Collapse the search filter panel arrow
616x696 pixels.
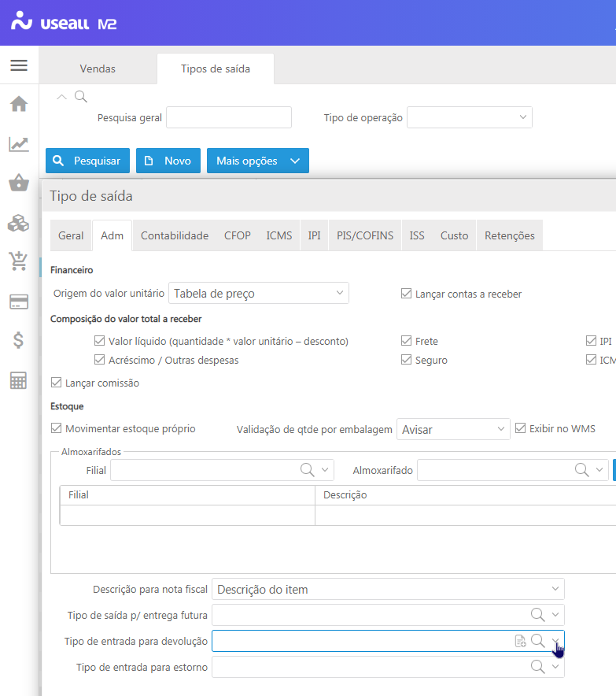(61, 97)
